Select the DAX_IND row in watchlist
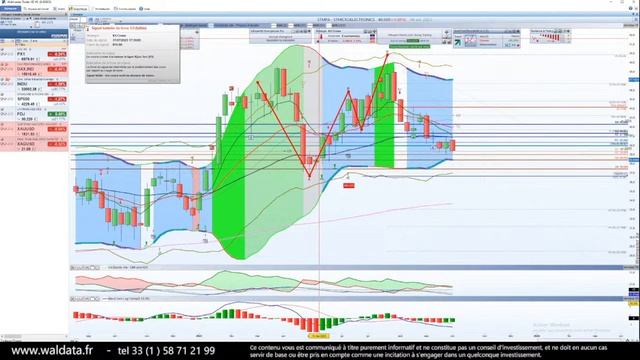This screenshot has height=360, width=640. pos(34,69)
